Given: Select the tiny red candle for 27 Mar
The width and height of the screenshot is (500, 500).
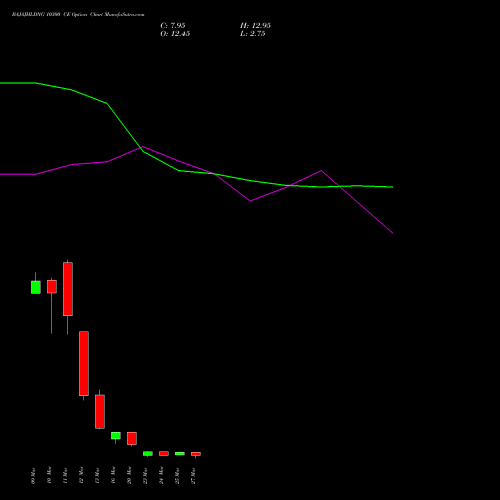Looking at the screenshot, I should [x=196, y=454].
